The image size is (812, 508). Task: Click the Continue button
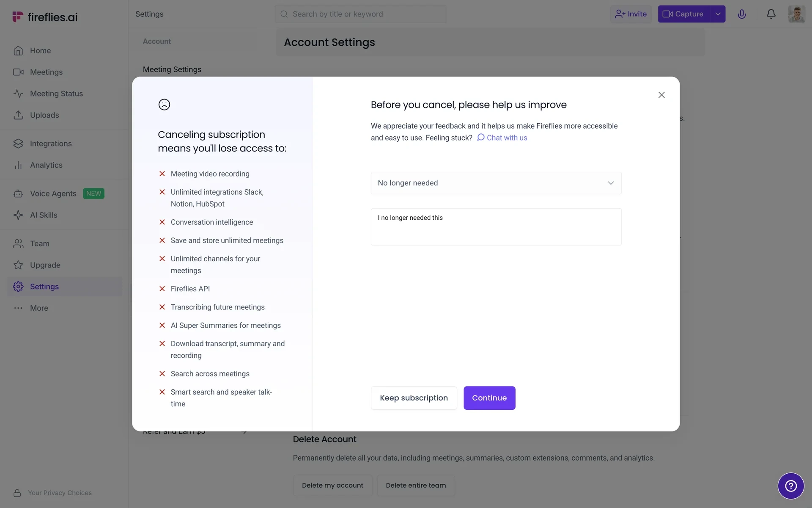tap(489, 398)
